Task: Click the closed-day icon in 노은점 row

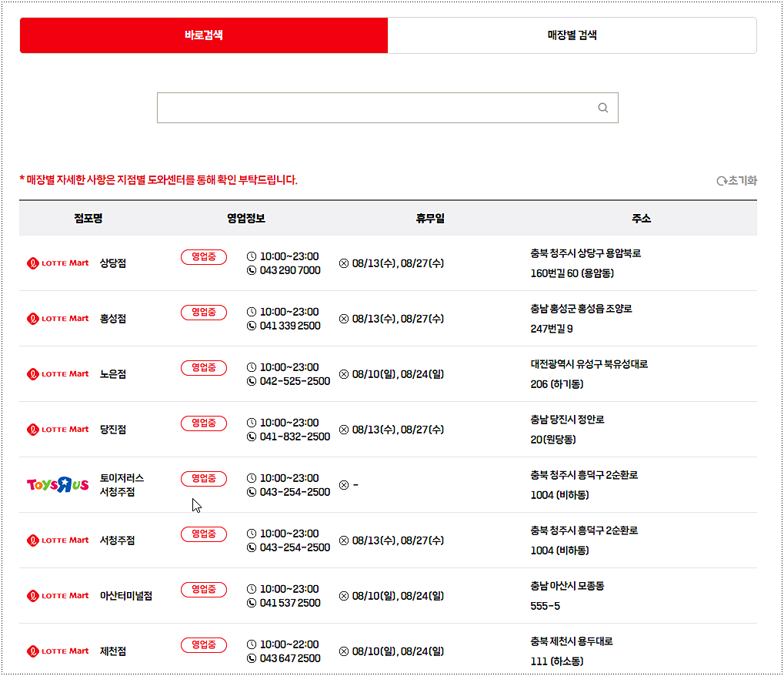Action: [x=344, y=375]
